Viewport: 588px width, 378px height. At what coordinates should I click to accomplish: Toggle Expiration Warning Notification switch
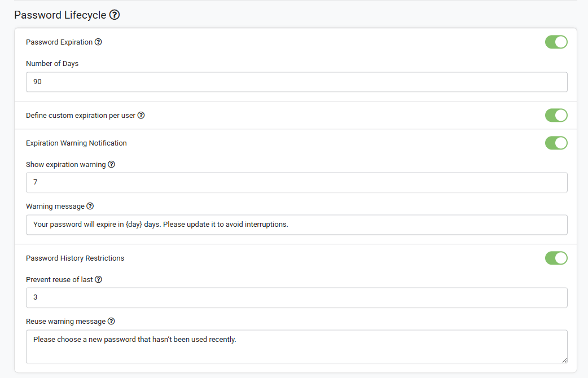tap(556, 143)
